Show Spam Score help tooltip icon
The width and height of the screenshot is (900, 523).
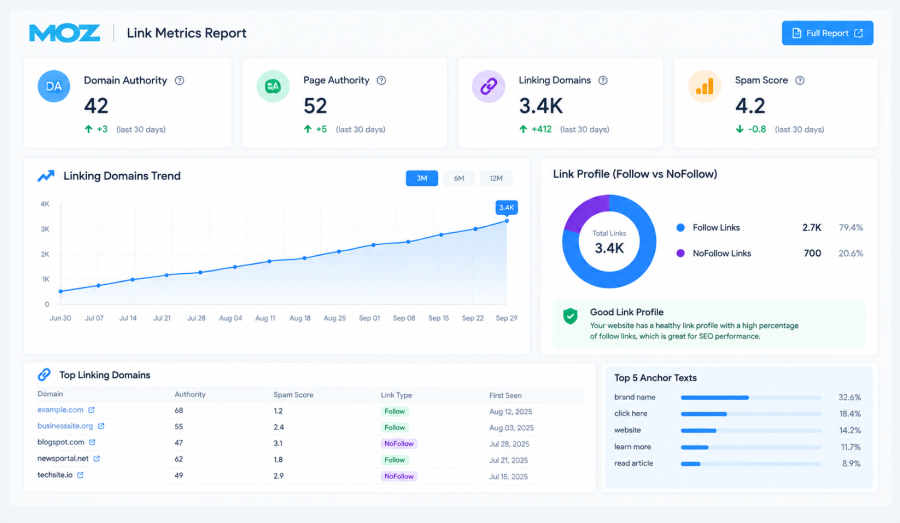pos(800,80)
